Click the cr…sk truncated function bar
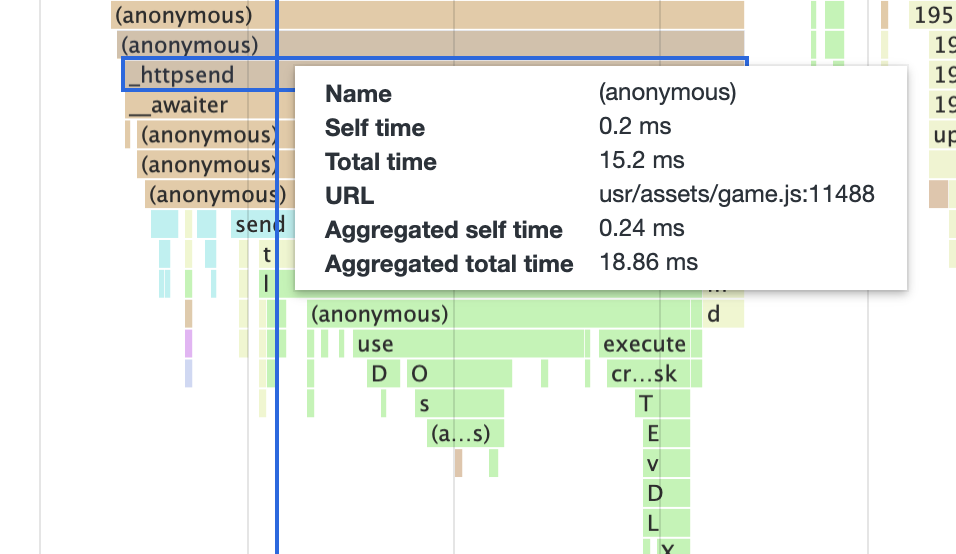The height and width of the screenshot is (554, 956). tap(645, 375)
